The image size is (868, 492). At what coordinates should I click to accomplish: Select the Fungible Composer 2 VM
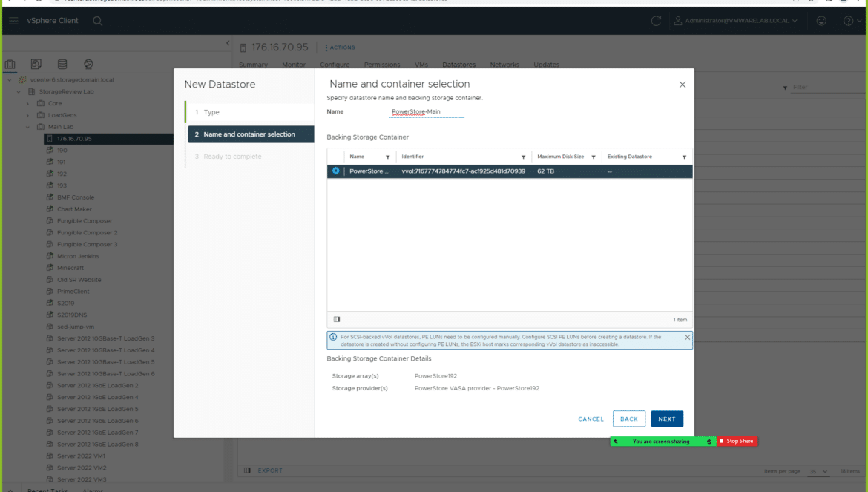87,233
